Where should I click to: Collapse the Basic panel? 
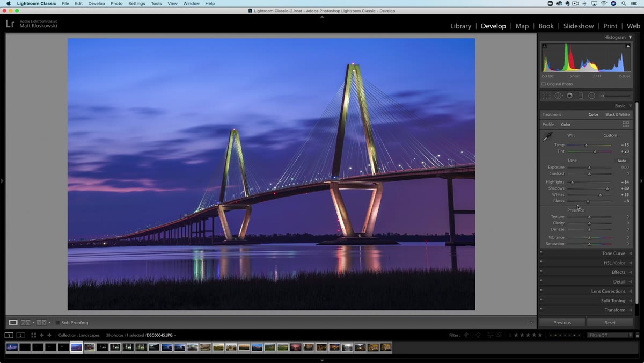(x=630, y=106)
